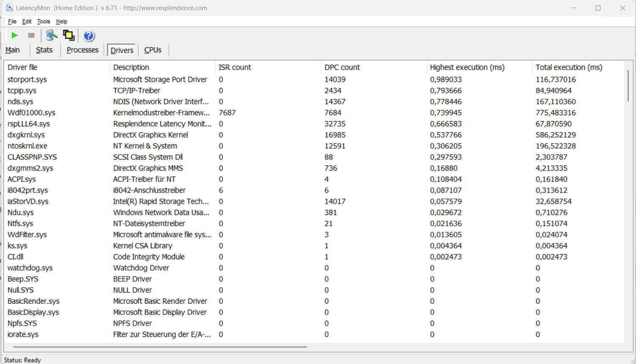Image resolution: width=636 pixels, height=364 pixels.
Task: Select the dxgkrnl.sys driver row
Action: tap(26, 135)
